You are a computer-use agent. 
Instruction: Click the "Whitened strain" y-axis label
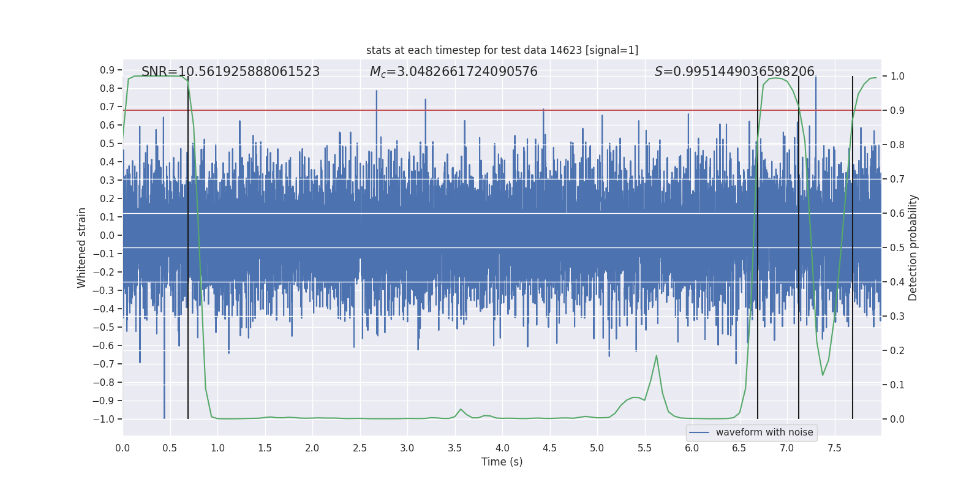82,247
